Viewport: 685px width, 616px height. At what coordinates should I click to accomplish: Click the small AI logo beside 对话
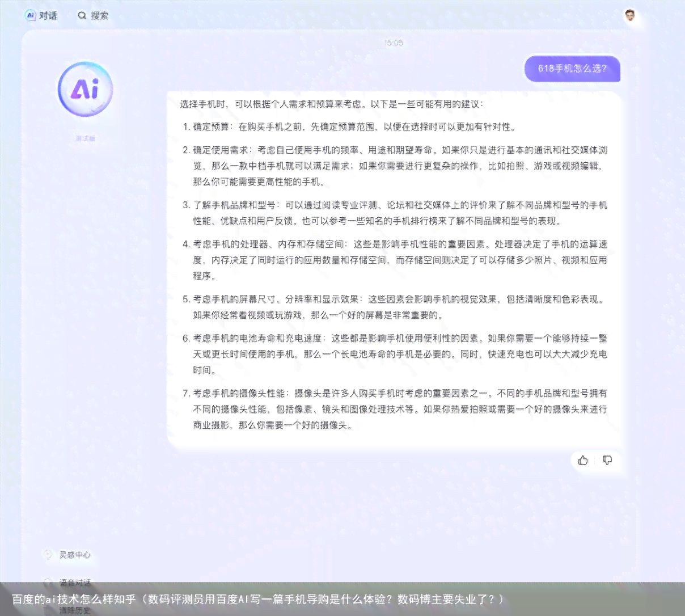tap(31, 15)
